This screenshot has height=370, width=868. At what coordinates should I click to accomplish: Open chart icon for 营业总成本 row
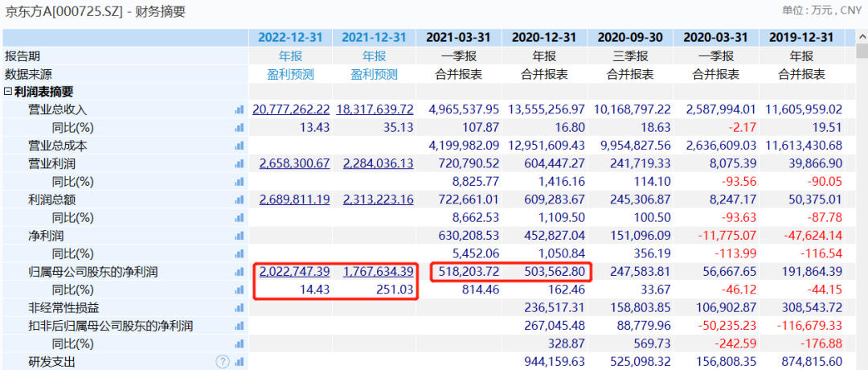point(240,146)
